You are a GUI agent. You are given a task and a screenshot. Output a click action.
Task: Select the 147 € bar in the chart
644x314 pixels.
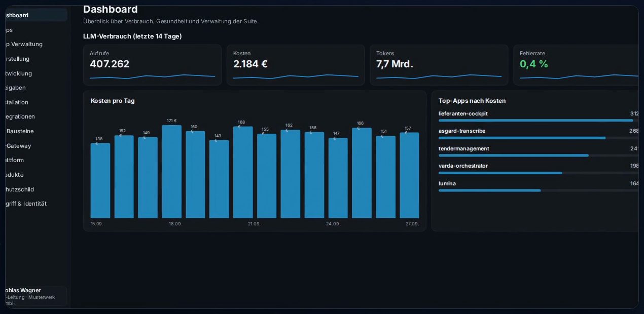(338, 178)
